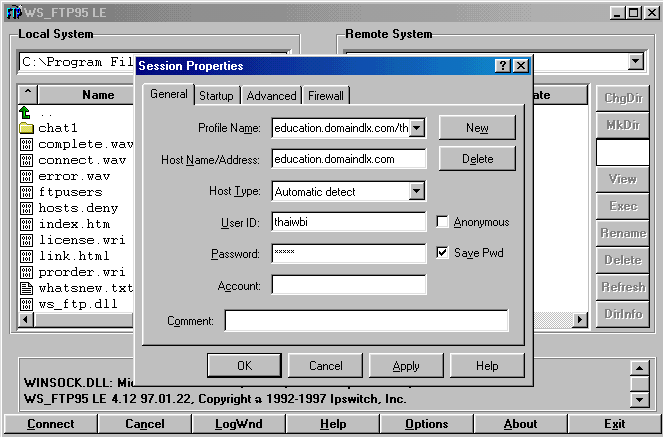The width and height of the screenshot is (663, 437).
Task: Uncheck the Save Pwd checkbox
Action: (x=442, y=253)
